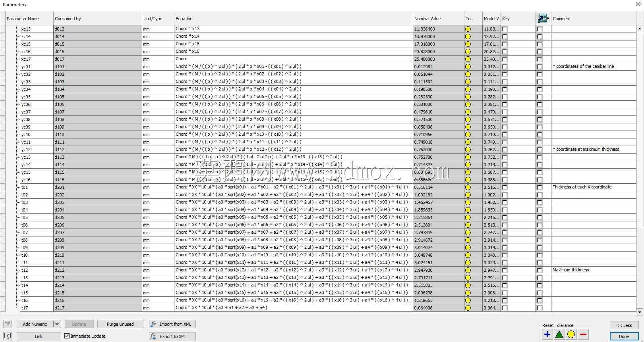Check the Key box for t12

point(505,270)
